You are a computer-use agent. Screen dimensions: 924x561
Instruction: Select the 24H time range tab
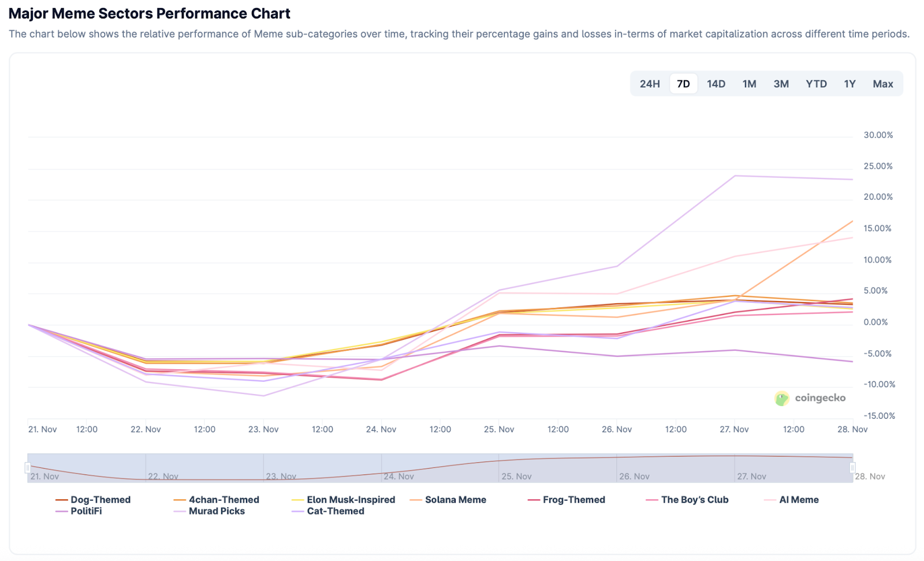(650, 84)
